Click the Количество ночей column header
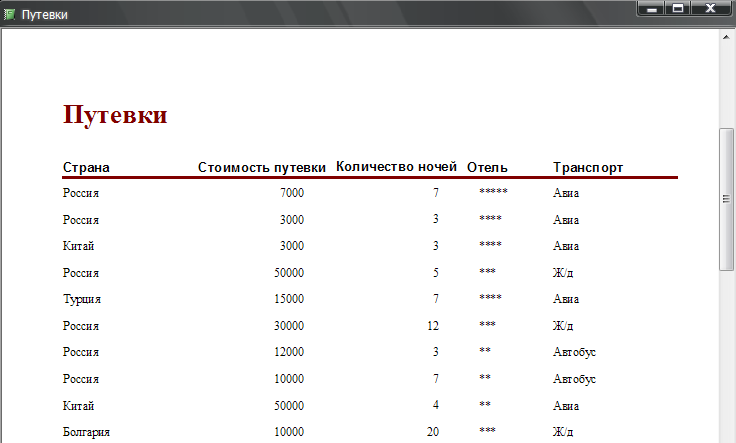Screen dimensions: 736x443 tap(396, 167)
